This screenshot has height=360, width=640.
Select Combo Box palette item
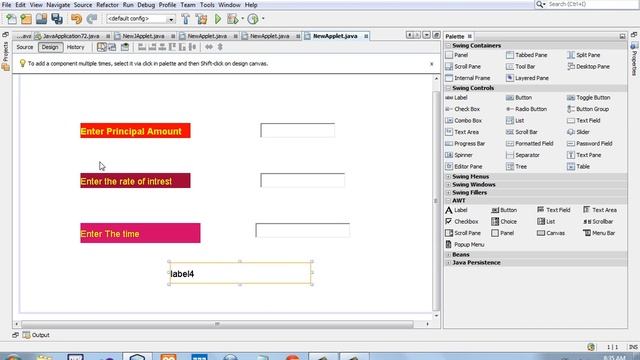pos(464,120)
